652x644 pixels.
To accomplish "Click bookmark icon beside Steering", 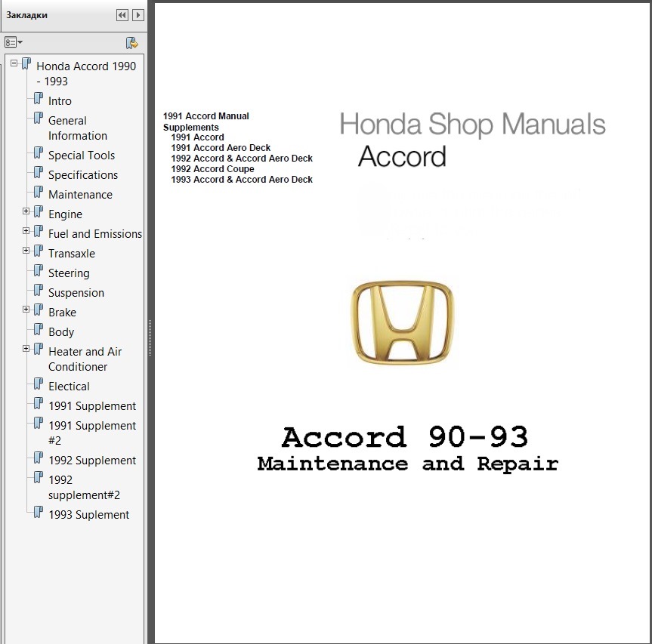I will [x=39, y=270].
